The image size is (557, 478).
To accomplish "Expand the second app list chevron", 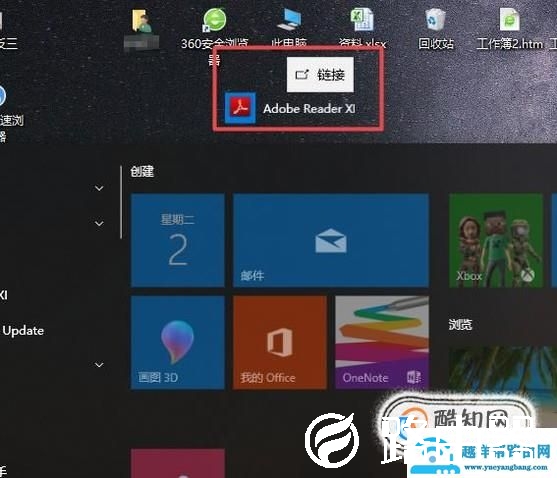I will (x=99, y=223).
